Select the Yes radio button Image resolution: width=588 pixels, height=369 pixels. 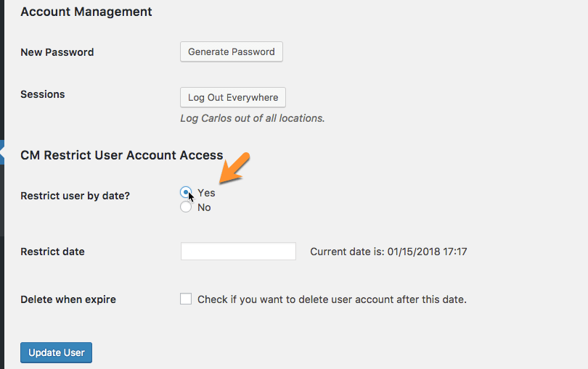pos(186,192)
